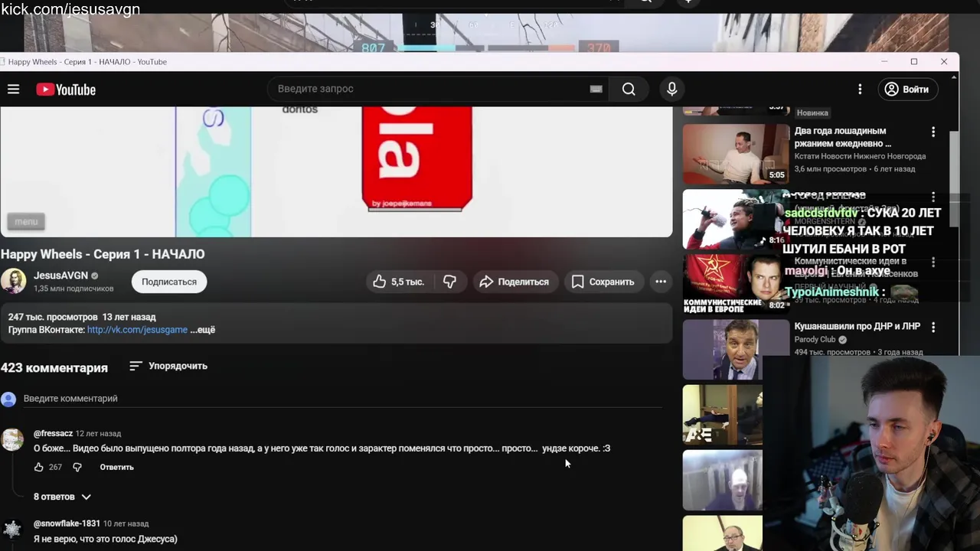Maximize the YouTube window
This screenshot has width=980, height=551.
point(914,61)
